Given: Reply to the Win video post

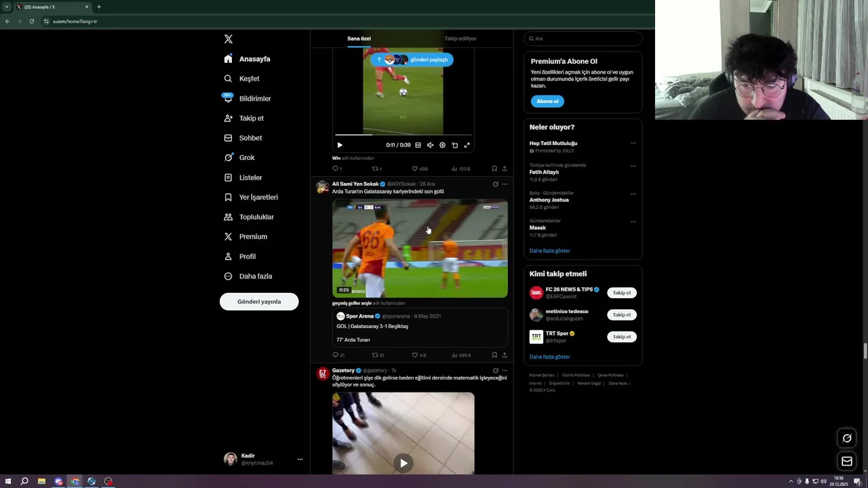Looking at the screenshot, I should pos(337,169).
